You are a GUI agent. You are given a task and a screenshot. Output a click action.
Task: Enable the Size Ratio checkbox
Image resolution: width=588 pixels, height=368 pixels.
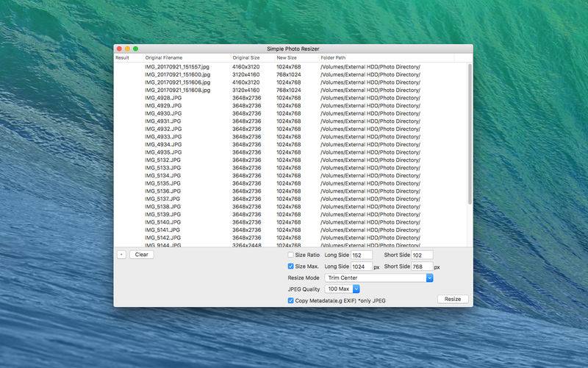pyautogui.click(x=290, y=255)
